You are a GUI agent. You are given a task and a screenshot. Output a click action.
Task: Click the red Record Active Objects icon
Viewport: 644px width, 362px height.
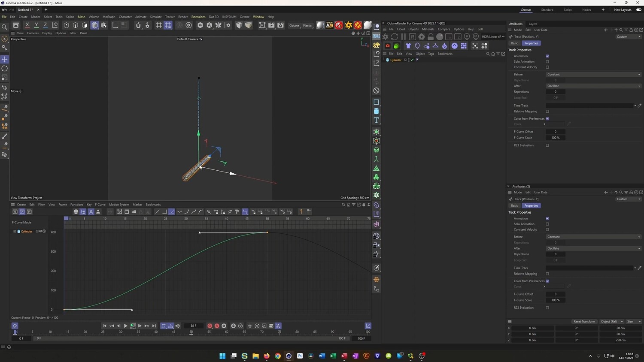pos(210,326)
